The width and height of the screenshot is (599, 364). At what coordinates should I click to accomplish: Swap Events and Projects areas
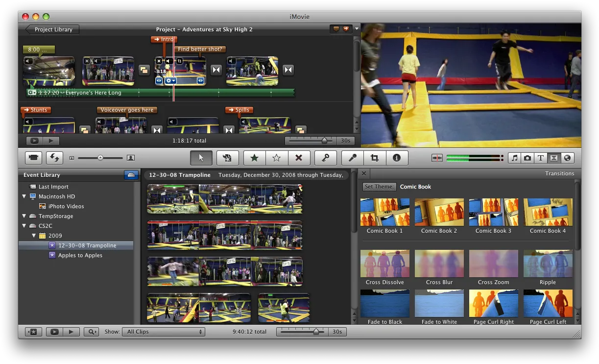[x=54, y=158]
